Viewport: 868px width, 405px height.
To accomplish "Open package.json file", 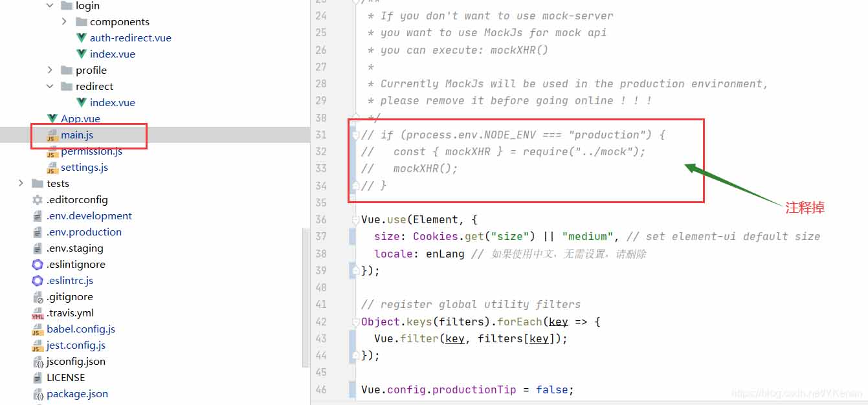I will (77, 394).
